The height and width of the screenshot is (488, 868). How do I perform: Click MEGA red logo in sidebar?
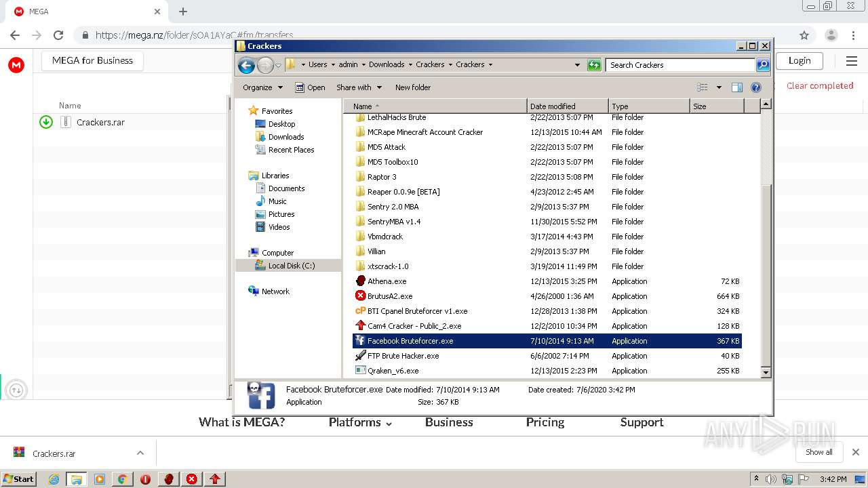tap(16, 65)
